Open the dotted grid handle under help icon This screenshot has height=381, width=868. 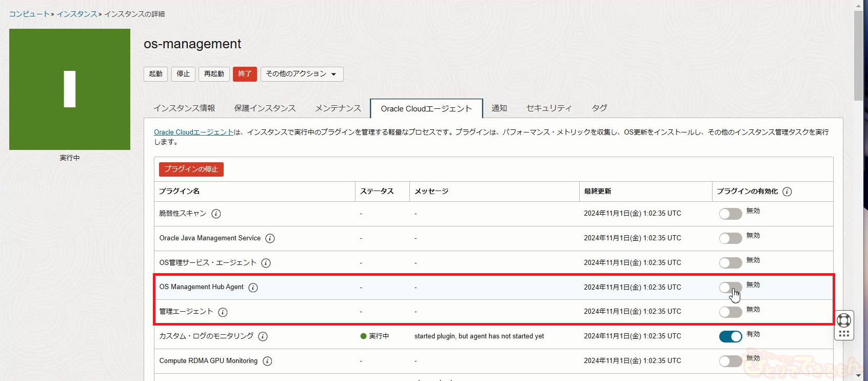tap(844, 333)
